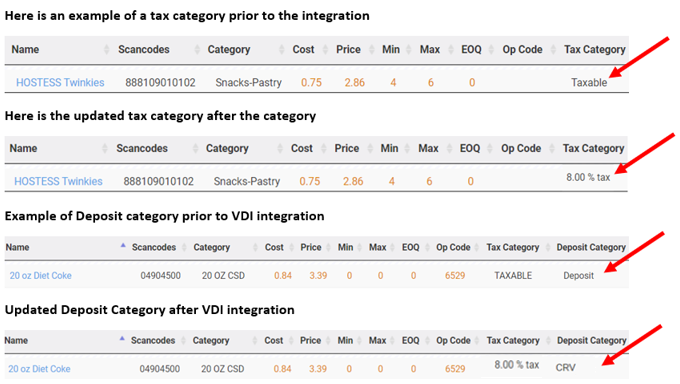Open HOSTESS Twinkies link in first table

tap(60, 82)
